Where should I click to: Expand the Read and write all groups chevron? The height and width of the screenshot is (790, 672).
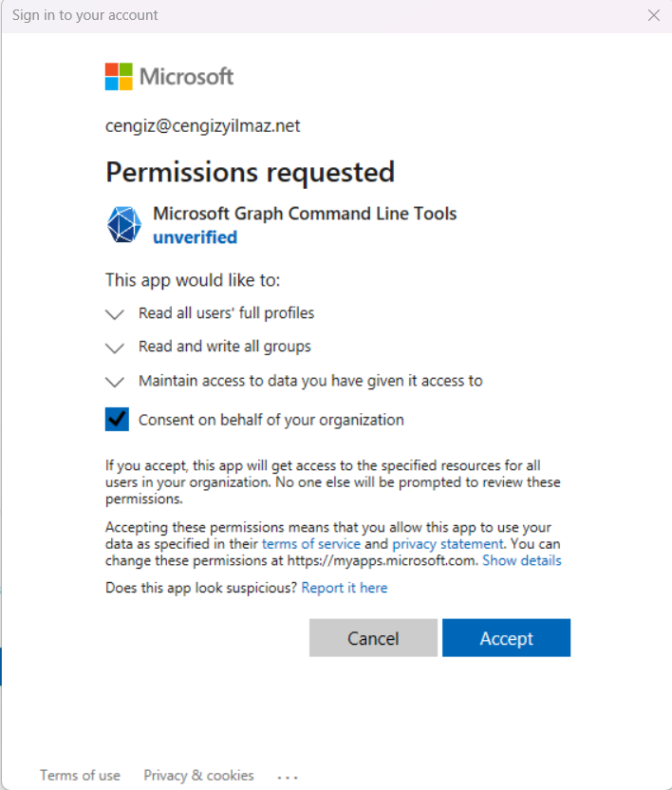pyautogui.click(x=115, y=348)
